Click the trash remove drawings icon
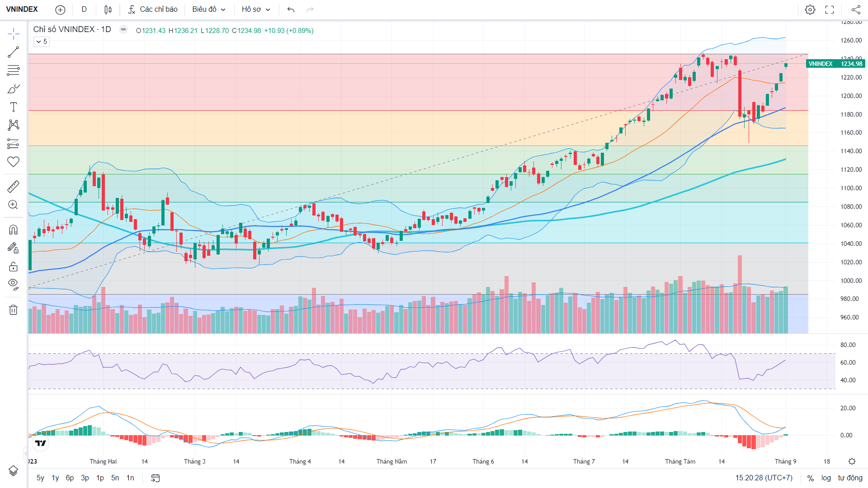This screenshot has height=488, width=868. (x=13, y=310)
